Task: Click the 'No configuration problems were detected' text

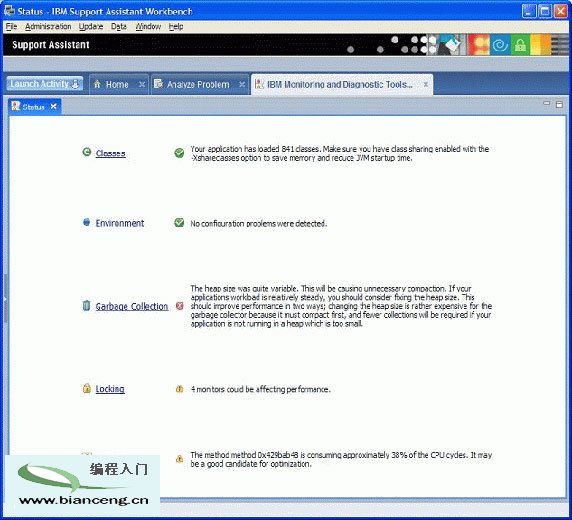Action: click(259, 223)
